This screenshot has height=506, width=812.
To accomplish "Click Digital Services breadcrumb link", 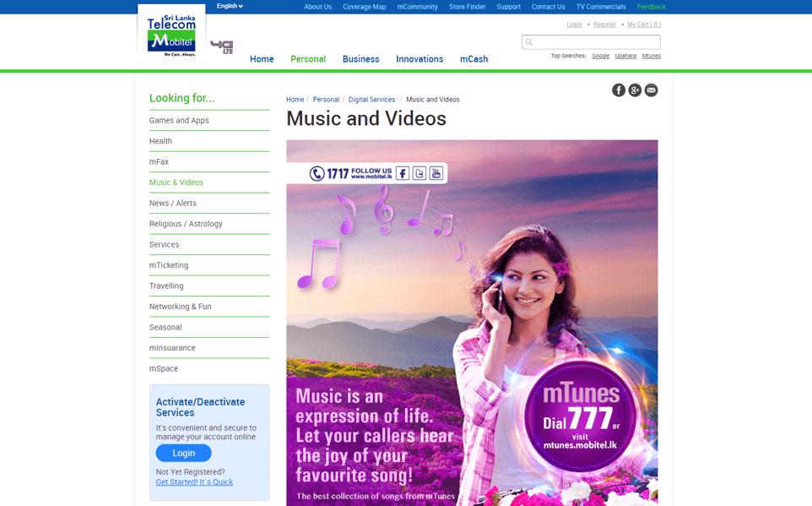I will [x=371, y=100].
